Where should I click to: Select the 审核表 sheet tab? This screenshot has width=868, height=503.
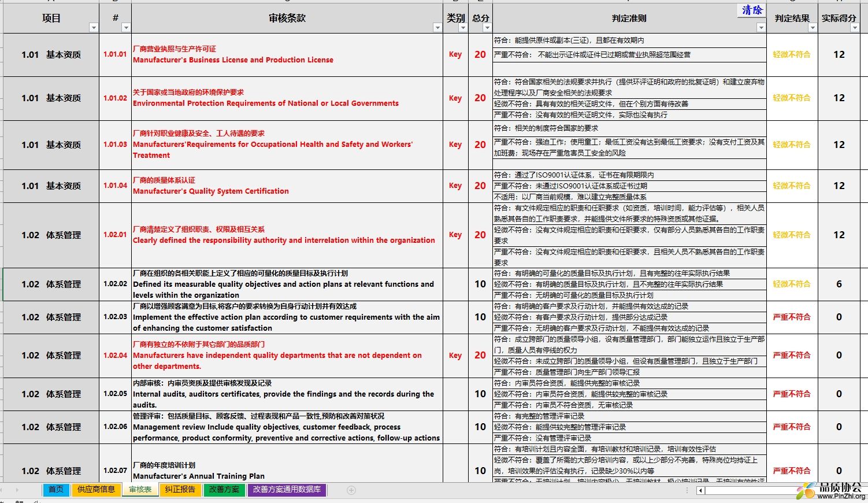pos(140,490)
